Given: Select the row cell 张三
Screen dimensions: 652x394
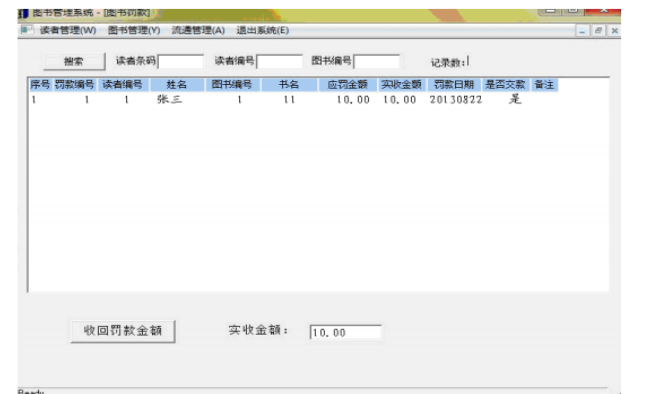Looking at the screenshot, I should pos(170,99).
